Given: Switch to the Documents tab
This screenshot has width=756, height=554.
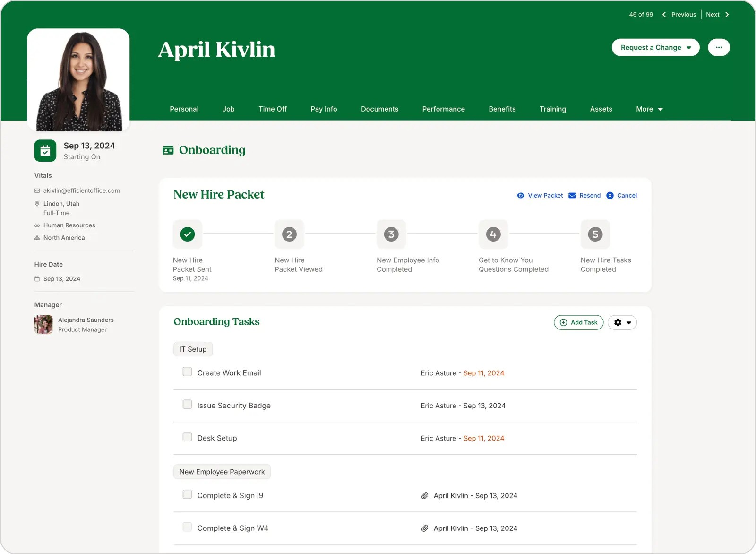Looking at the screenshot, I should [x=379, y=109].
